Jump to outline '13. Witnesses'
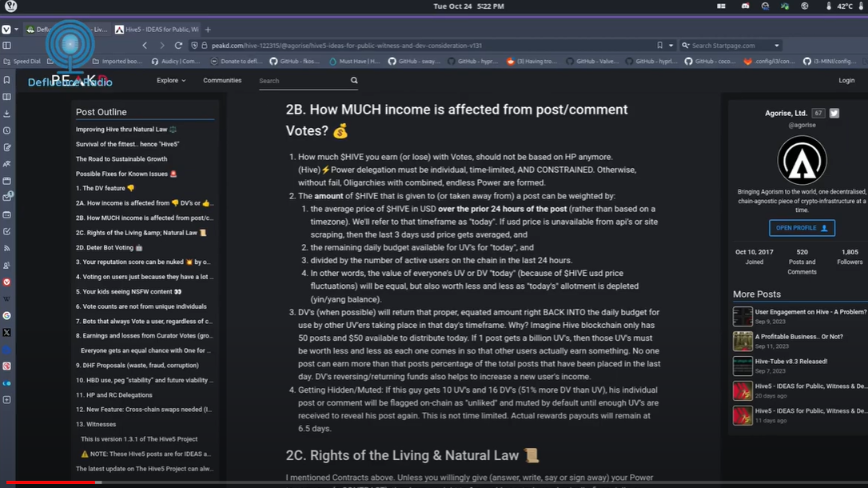Screen dimensions: 868x488 [x=96, y=424]
